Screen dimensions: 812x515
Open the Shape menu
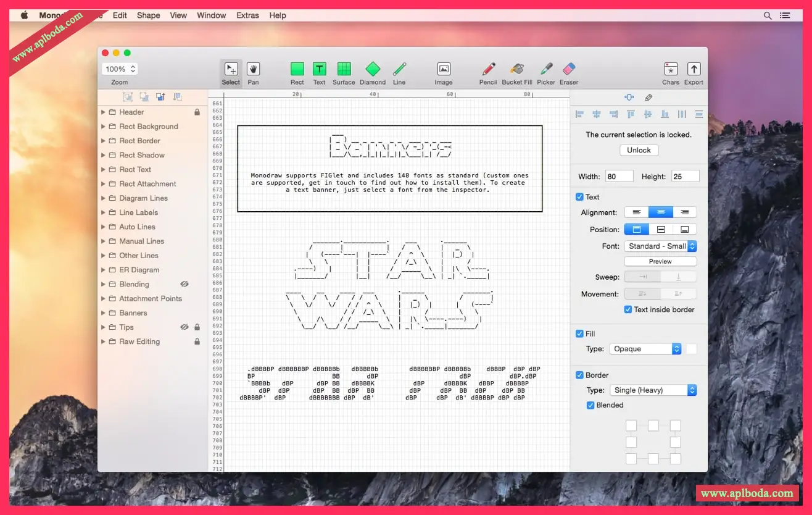pos(148,15)
